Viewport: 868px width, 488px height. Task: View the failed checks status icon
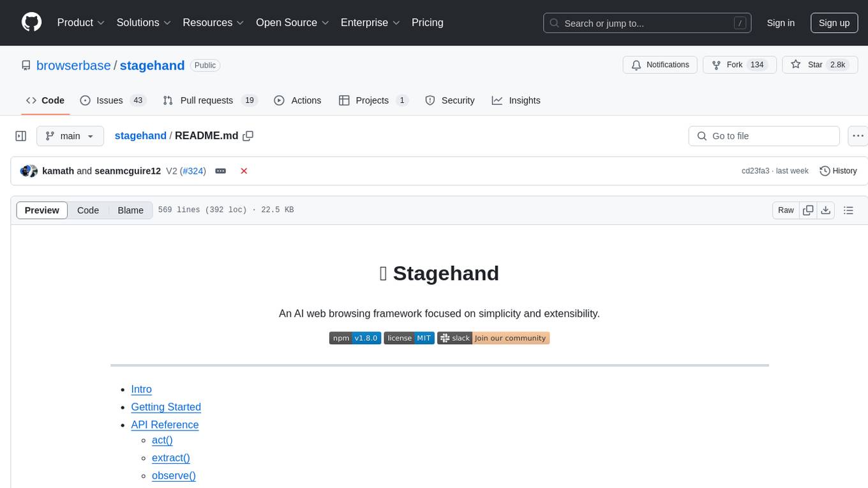[244, 171]
